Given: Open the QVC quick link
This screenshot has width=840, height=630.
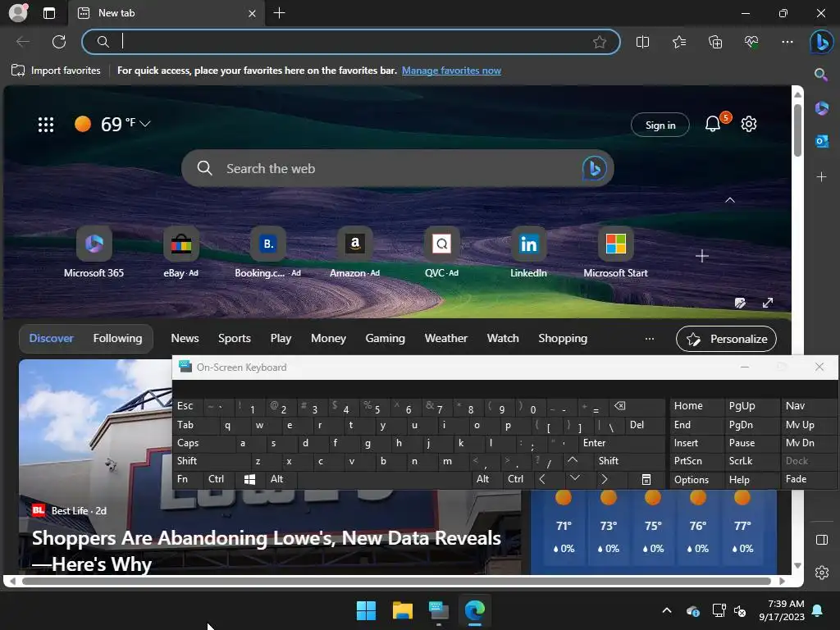Looking at the screenshot, I should [441, 244].
